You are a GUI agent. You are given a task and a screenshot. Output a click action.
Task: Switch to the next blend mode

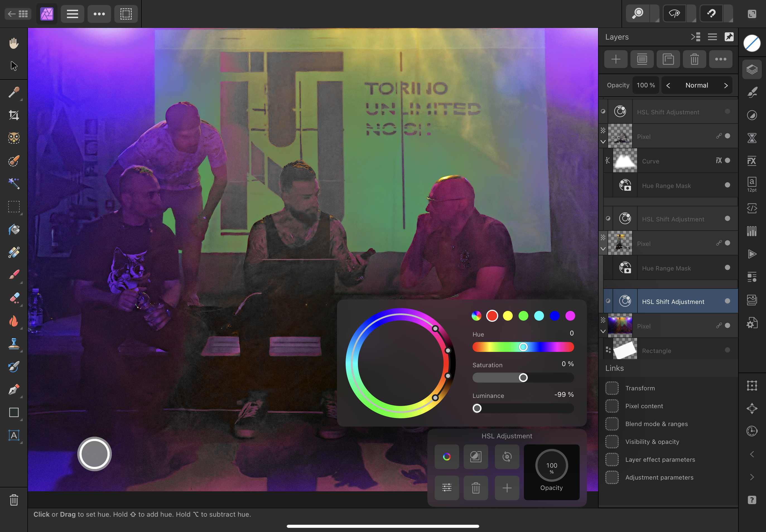(726, 85)
